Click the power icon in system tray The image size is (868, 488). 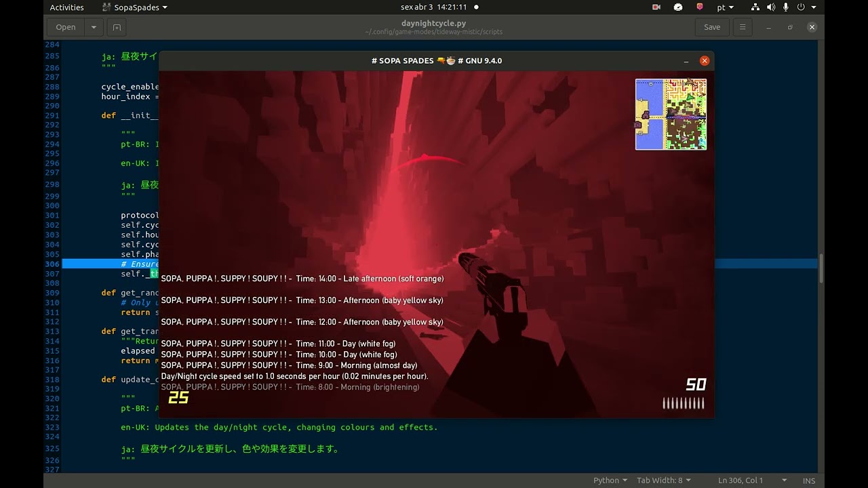[x=801, y=7]
